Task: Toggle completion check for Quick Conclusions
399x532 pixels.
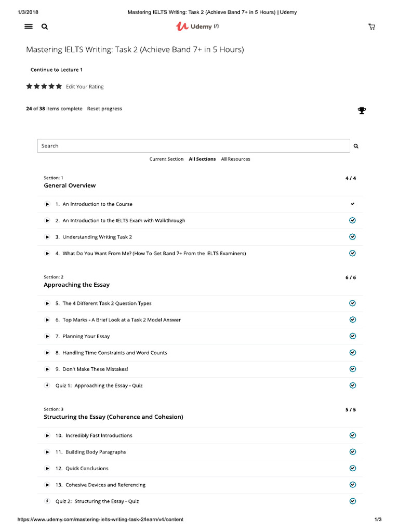Action: 353,468
